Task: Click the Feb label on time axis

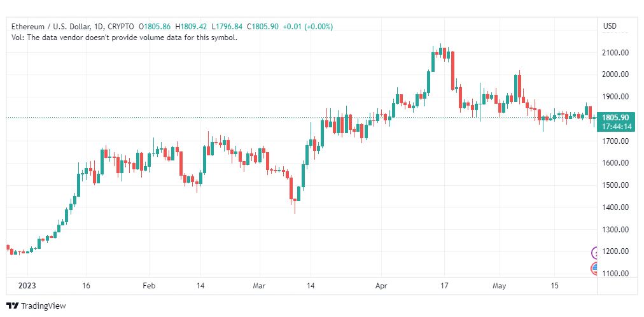Action: pyautogui.click(x=149, y=286)
